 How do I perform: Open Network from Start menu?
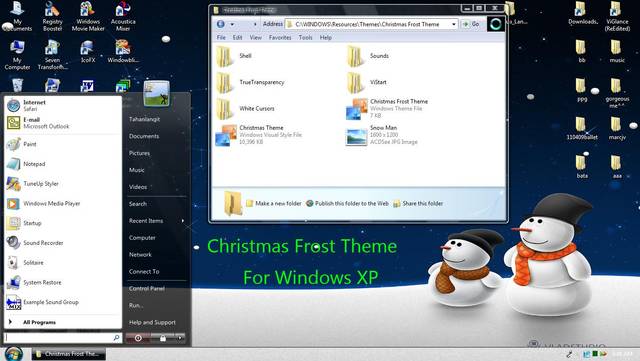[x=140, y=255]
